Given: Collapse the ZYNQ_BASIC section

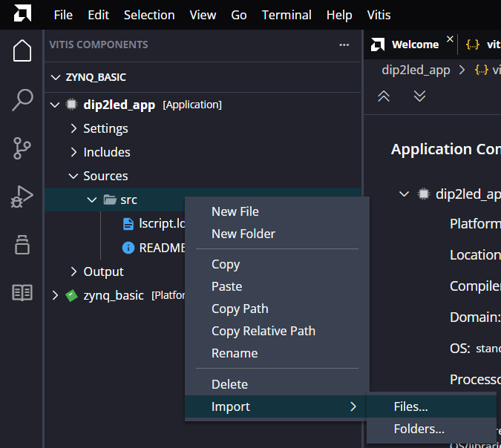Looking at the screenshot, I should (x=54, y=77).
